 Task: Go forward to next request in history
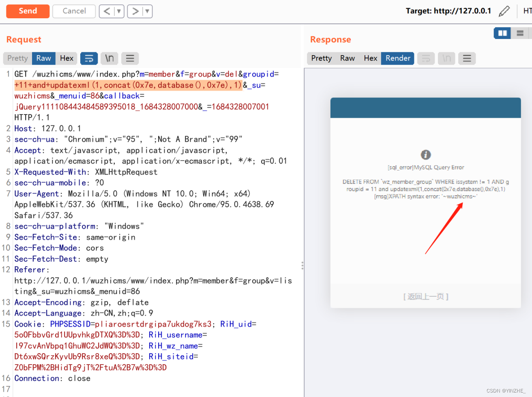coord(135,11)
